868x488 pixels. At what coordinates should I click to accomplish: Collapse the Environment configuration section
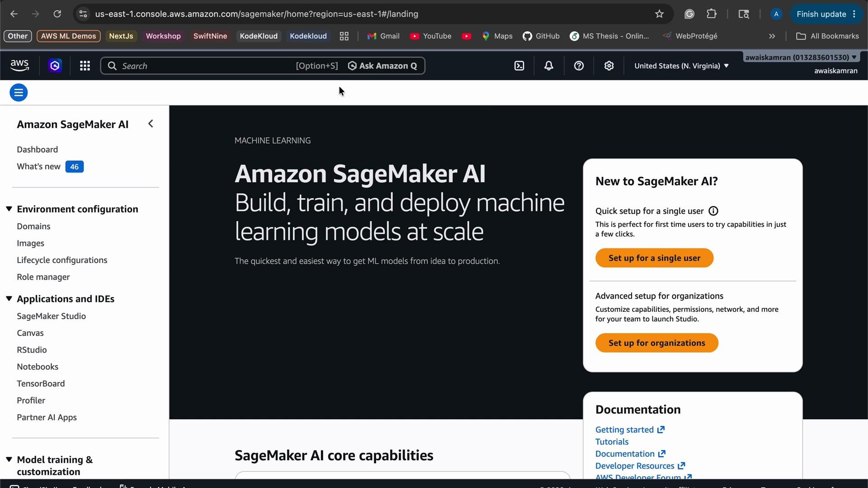(x=9, y=209)
